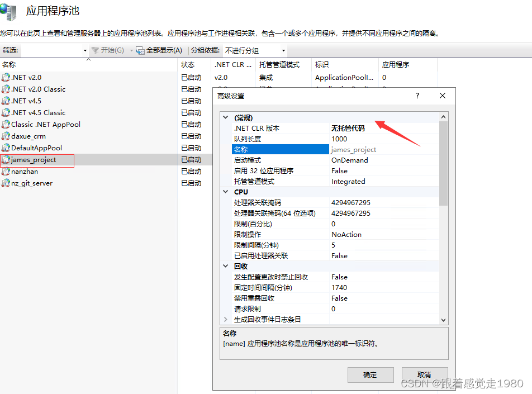Click the server icon beside 应用程序池 heading
The width and height of the screenshot is (532, 394).
[x=9, y=12]
